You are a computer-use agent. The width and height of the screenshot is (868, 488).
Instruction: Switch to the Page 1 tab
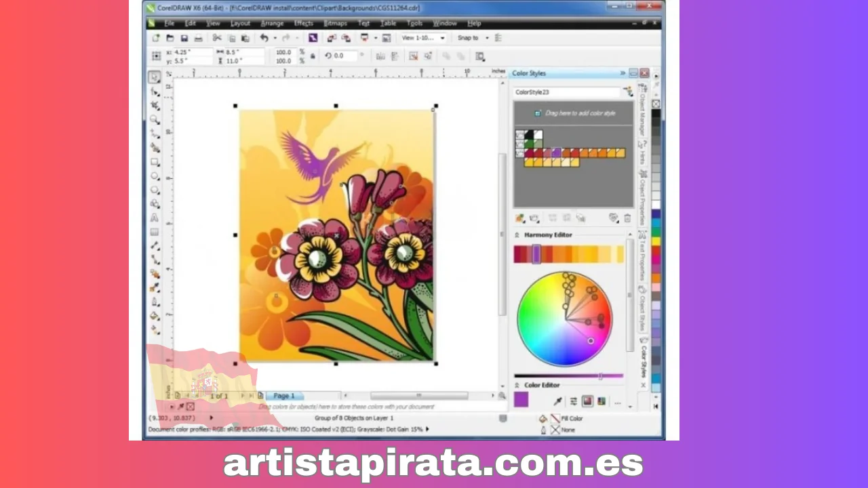(x=284, y=396)
